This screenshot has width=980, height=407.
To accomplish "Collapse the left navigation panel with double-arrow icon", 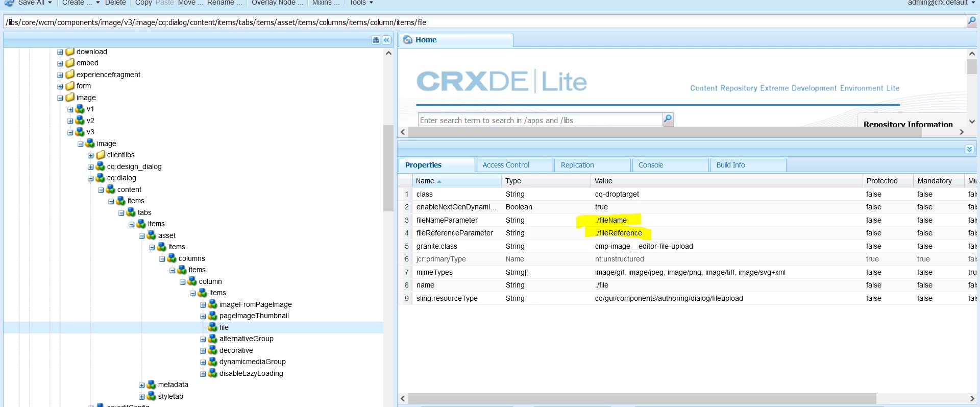I will (386, 40).
